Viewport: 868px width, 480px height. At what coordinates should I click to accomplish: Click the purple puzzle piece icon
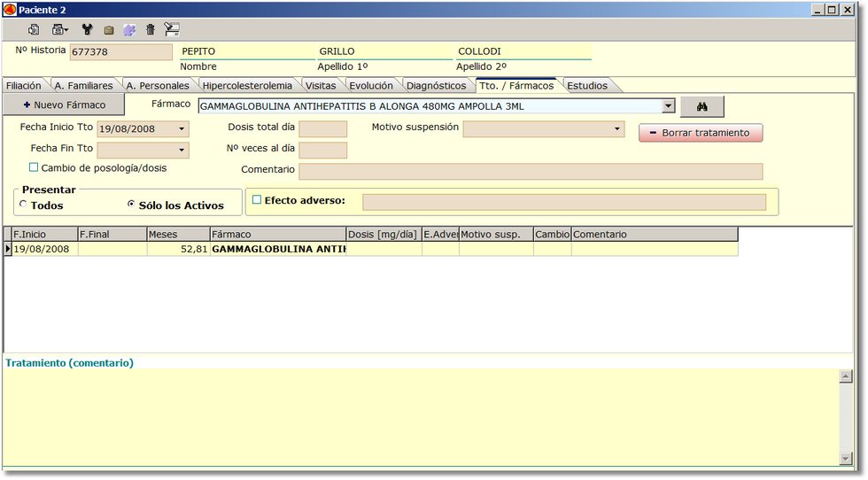[129, 30]
